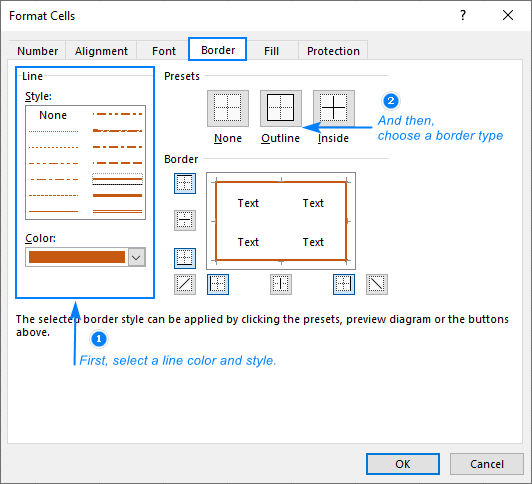Toggle the diagonal down border button
The image size is (532, 484).
click(377, 284)
